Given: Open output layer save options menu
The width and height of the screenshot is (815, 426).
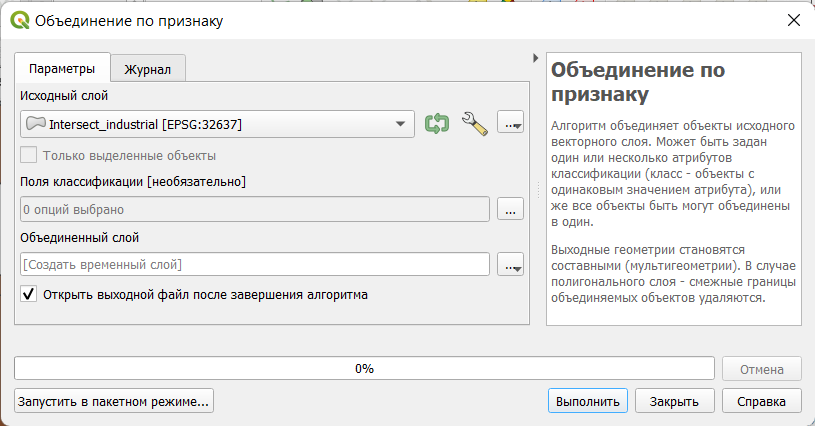Looking at the screenshot, I should point(510,264).
